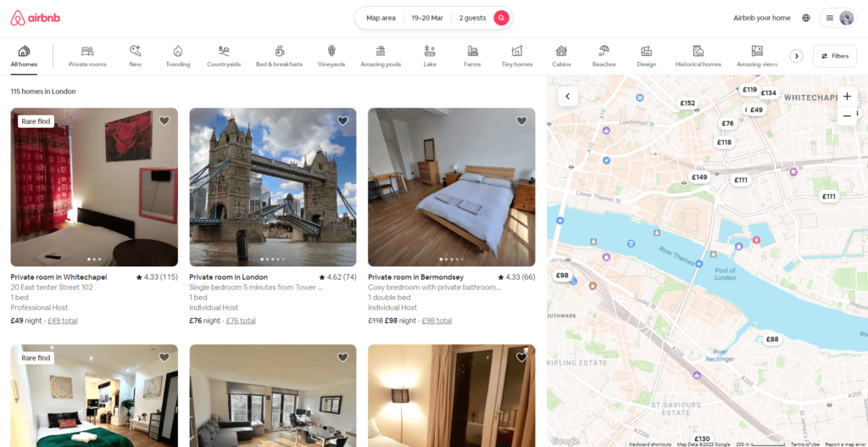This screenshot has width=868, height=447.
Task: Select the £130 map price marker
Action: point(702,439)
